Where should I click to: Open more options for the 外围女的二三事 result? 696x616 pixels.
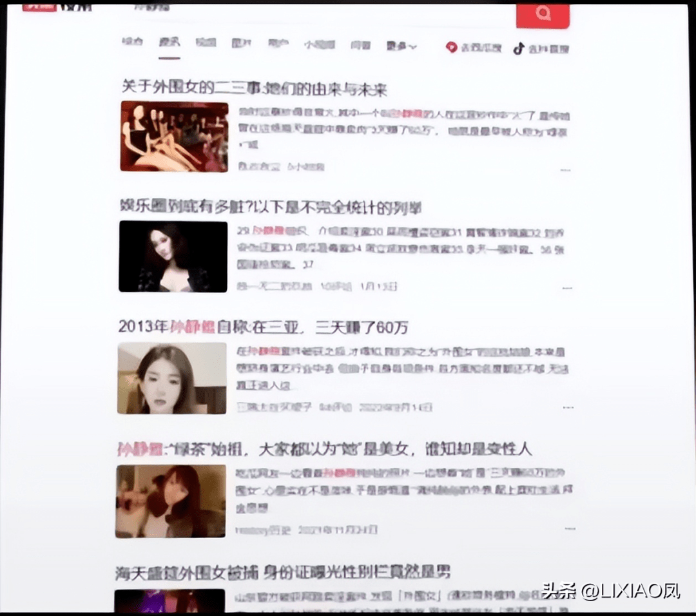coord(565,169)
